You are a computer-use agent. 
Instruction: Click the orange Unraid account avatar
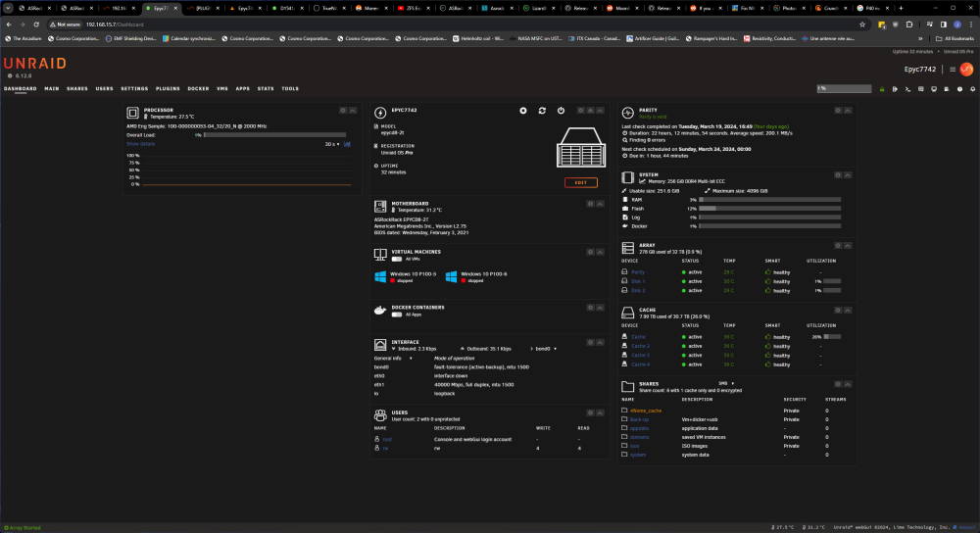[x=966, y=70]
